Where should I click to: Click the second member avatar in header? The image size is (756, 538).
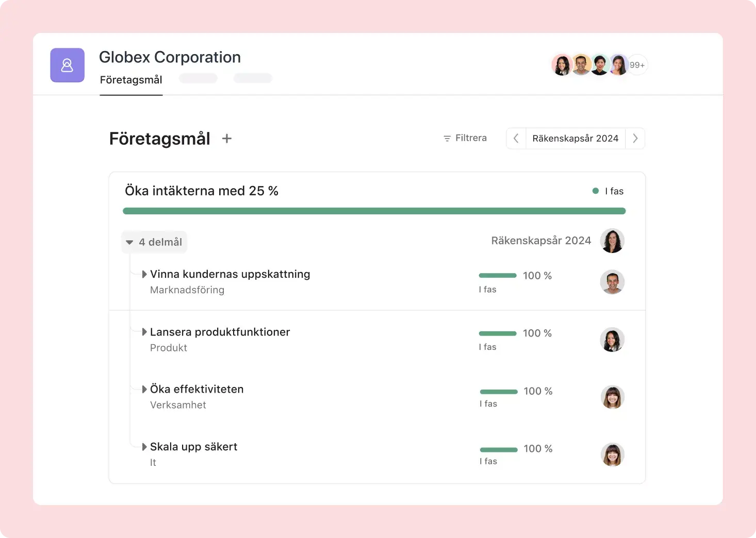coord(581,65)
